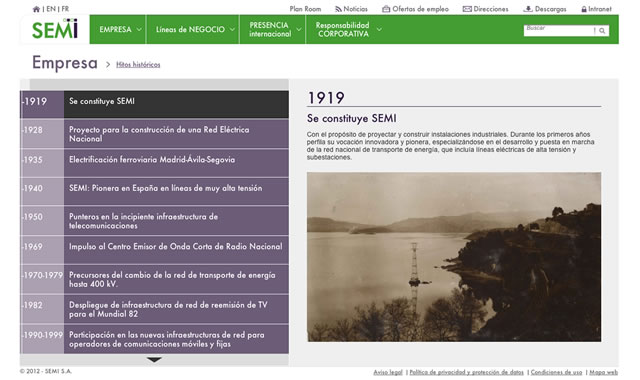640x380 pixels.
Task: Click the Direcciones envelope icon
Action: pyautogui.click(x=467, y=9)
